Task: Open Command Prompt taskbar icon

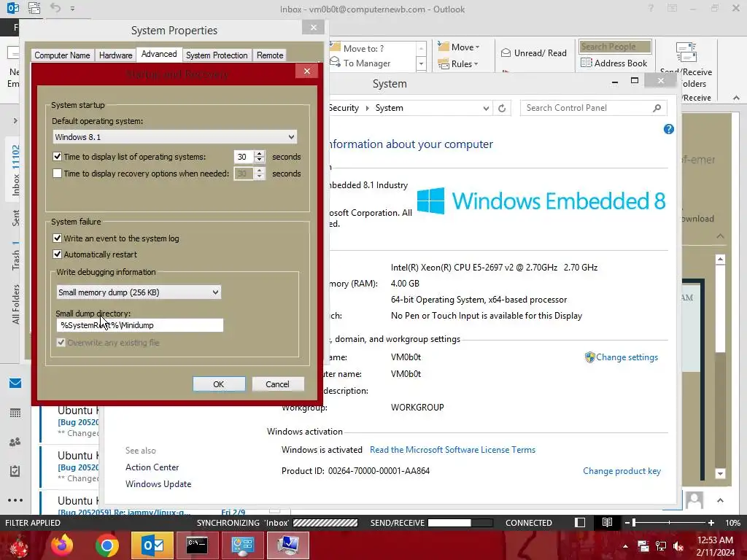Action: pos(197,545)
